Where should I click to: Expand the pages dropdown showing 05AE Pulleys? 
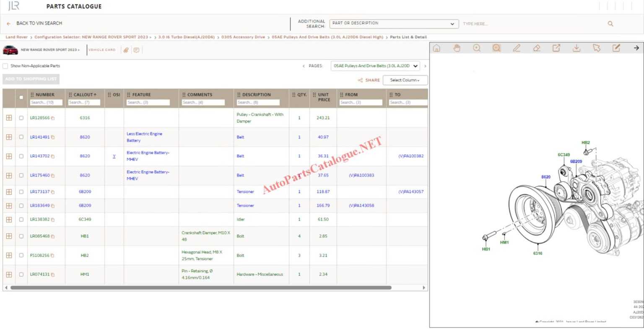tap(415, 66)
